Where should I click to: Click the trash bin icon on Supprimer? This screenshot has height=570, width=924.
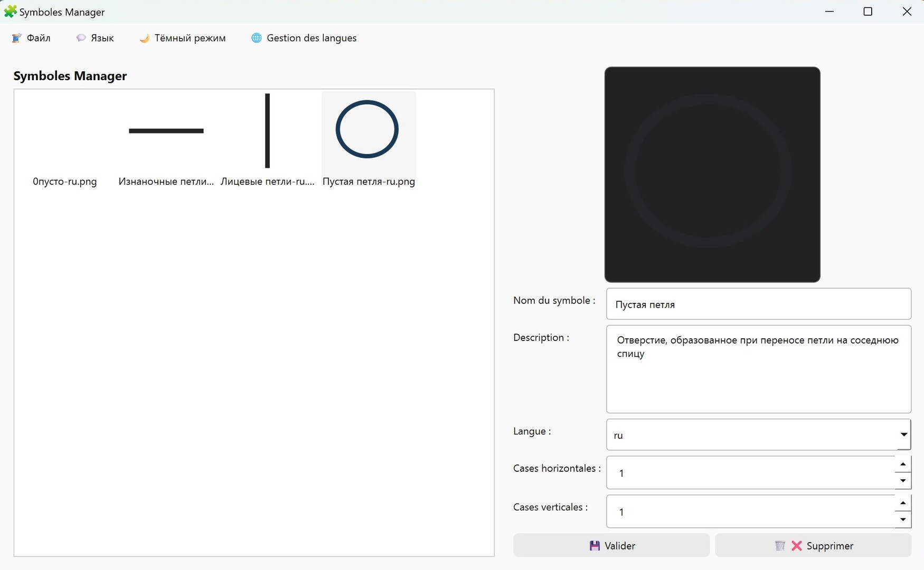(780, 546)
